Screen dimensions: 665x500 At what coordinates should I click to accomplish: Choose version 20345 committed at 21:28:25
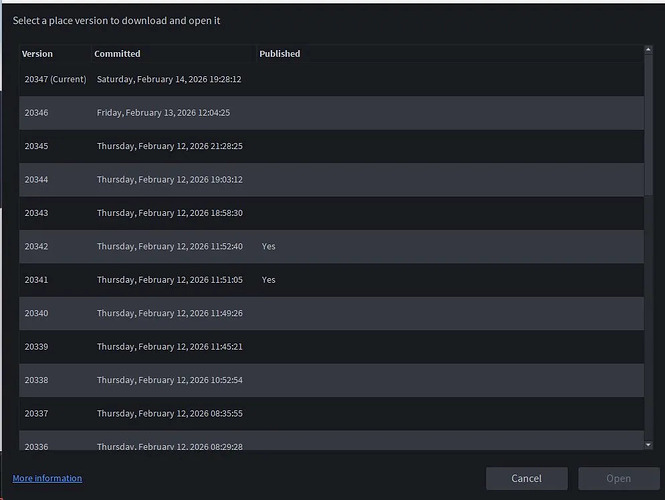330,146
